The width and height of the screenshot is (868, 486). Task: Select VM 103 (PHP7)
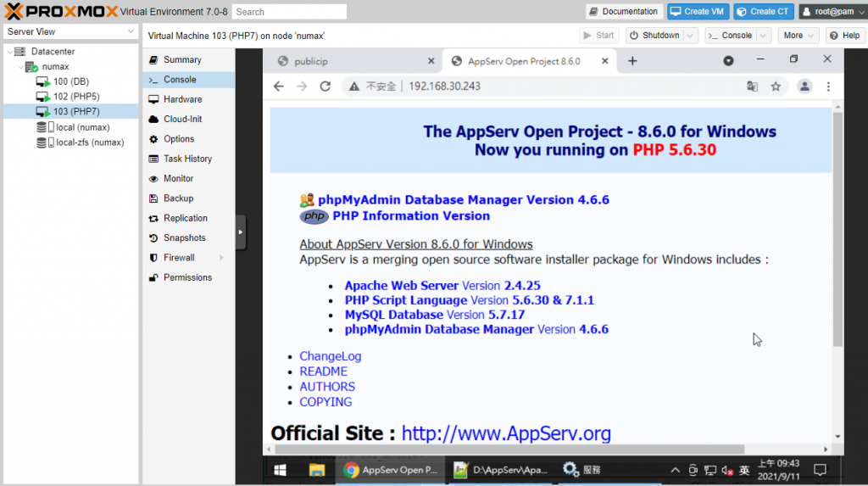click(76, 111)
